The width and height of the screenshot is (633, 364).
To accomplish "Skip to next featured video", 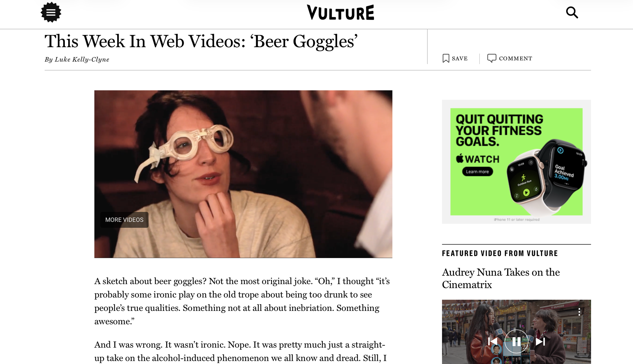I will pyautogui.click(x=540, y=341).
